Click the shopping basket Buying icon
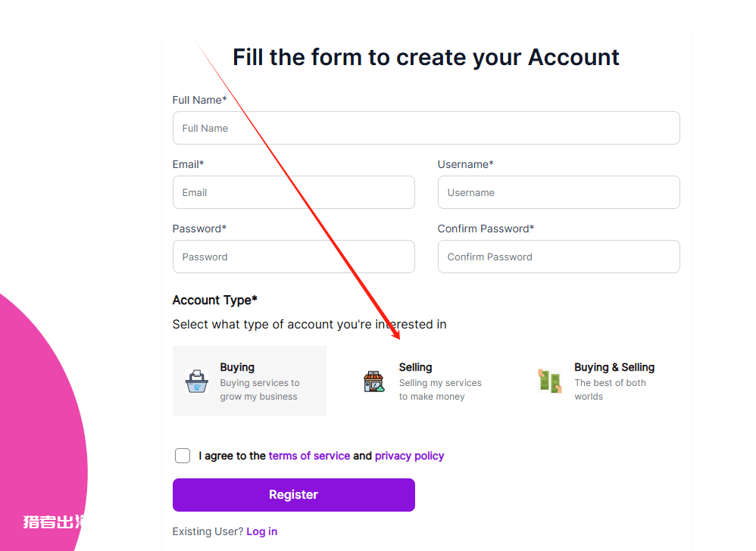Screen dimensions: 756x551 (197, 381)
